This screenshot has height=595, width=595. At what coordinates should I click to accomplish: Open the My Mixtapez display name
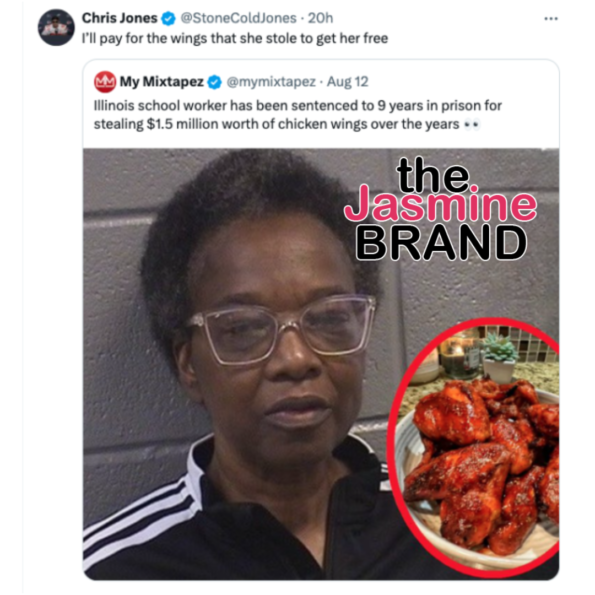pos(162,82)
